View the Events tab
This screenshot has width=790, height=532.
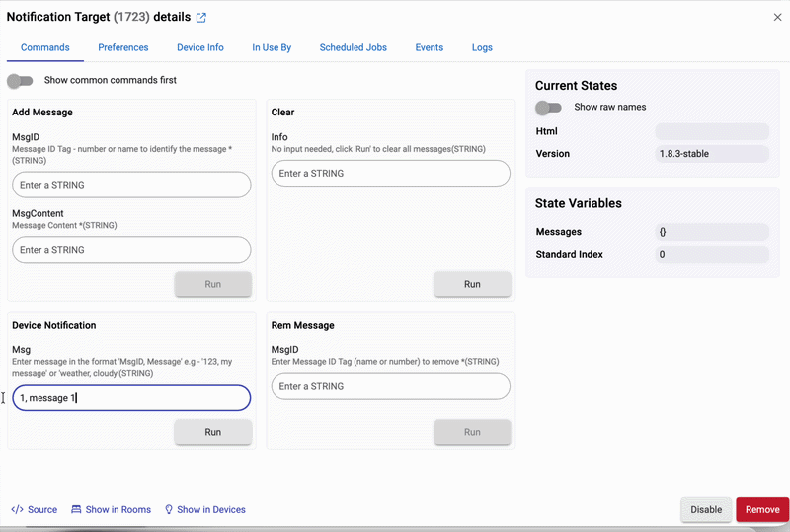click(x=429, y=47)
